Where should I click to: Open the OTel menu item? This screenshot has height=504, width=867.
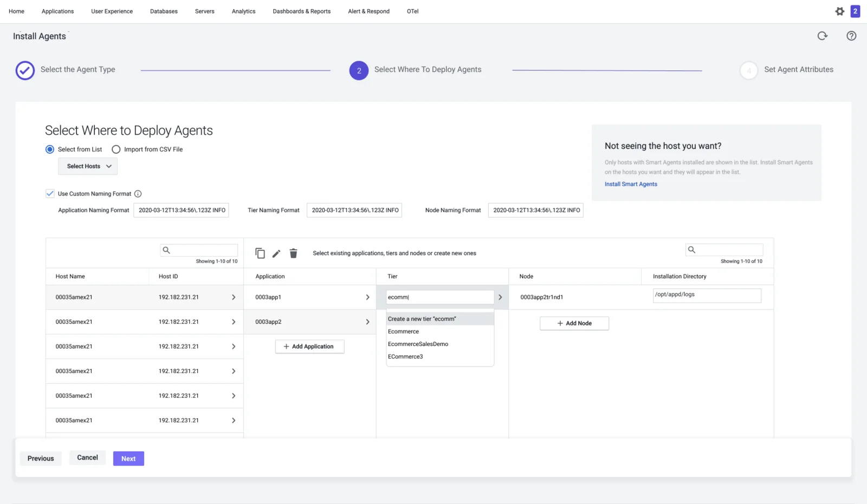tap(412, 11)
